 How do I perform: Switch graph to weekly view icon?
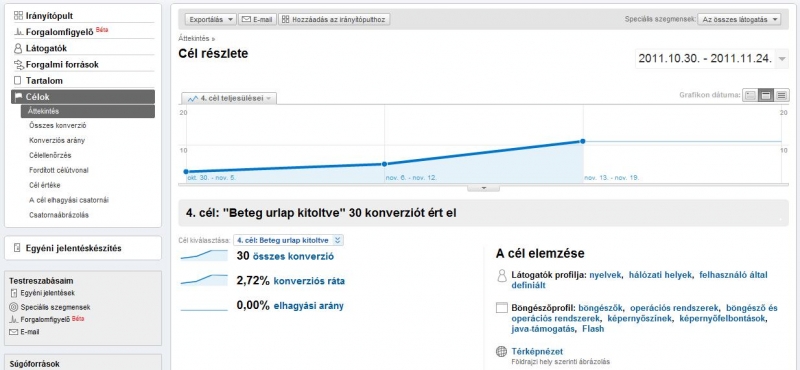[766, 95]
